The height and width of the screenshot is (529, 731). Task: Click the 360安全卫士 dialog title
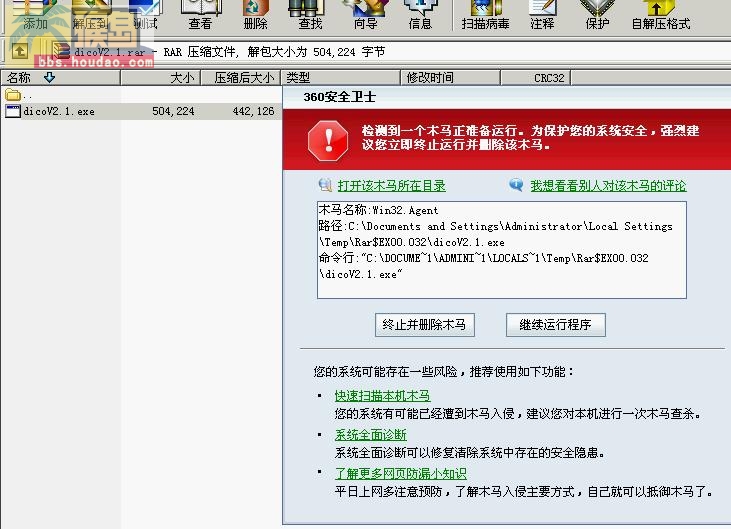[x=339, y=97]
